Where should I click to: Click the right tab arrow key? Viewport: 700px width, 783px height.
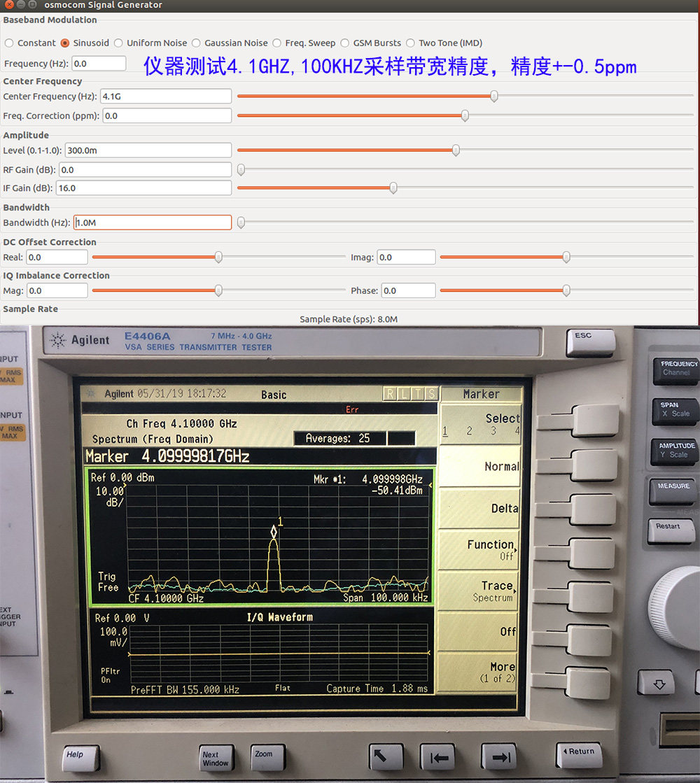pyautogui.click(x=498, y=756)
